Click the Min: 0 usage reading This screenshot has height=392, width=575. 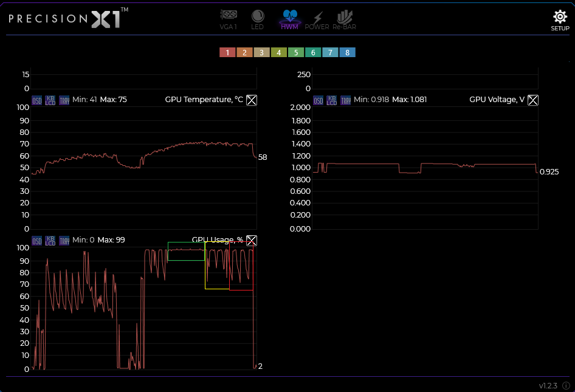tap(83, 240)
